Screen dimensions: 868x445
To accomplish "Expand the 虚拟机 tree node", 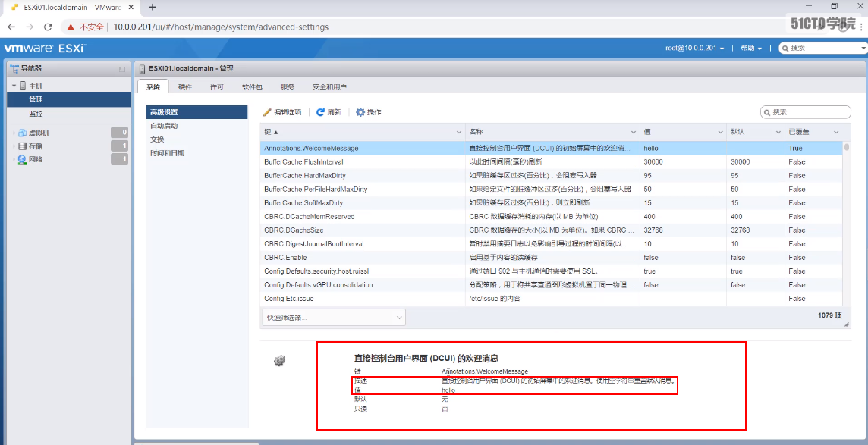I will (14, 133).
